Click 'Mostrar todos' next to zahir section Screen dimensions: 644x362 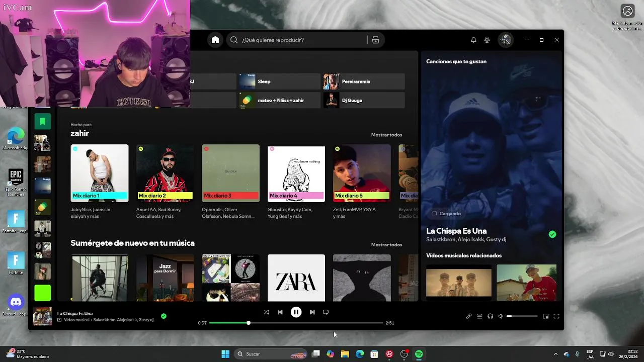point(386,135)
